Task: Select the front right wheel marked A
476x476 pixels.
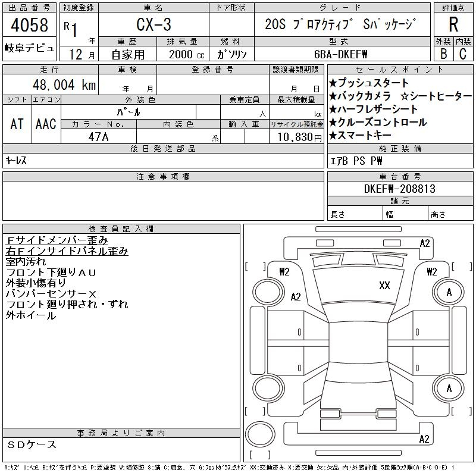Action: (449, 292)
